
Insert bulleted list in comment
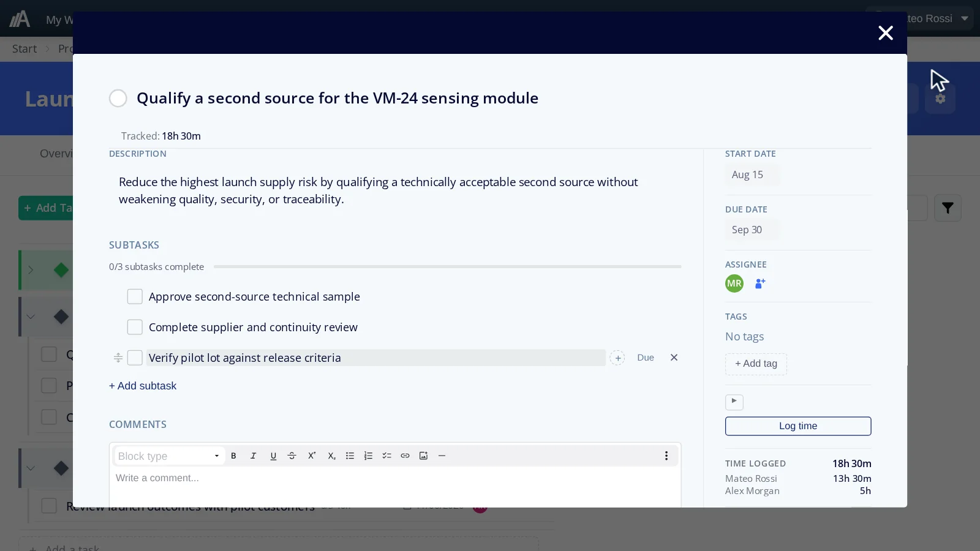pos(350,455)
